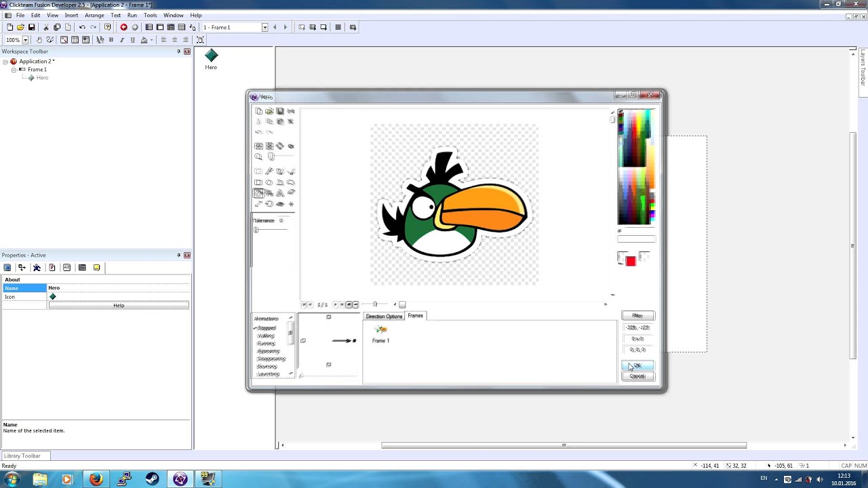This screenshot has height=488, width=868.
Task: Pick a color from the palette grid
Action: [x=636, y=167]
